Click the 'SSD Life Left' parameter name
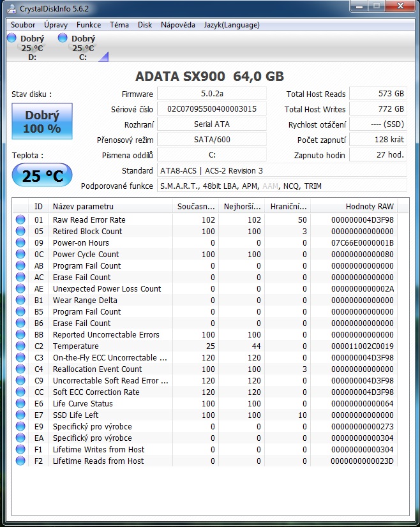420x527 pixels. 76,415
